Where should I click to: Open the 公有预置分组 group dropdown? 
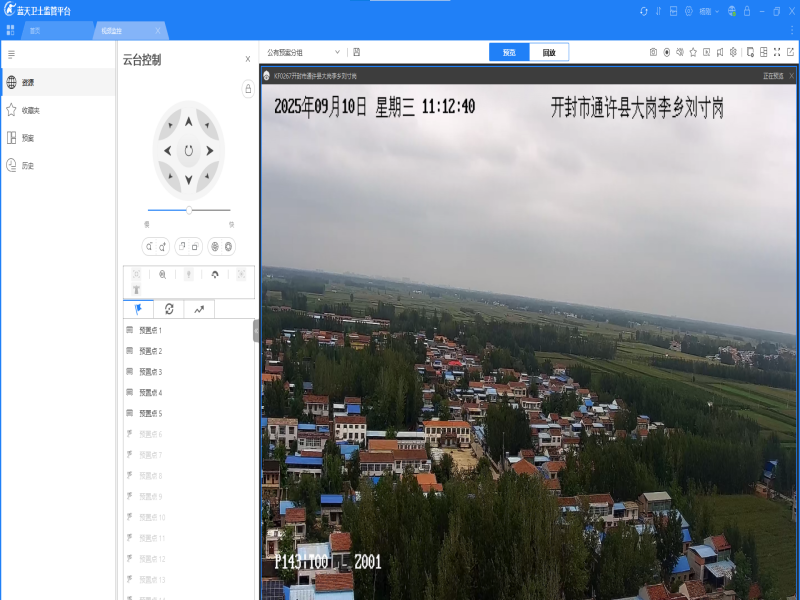304,52
